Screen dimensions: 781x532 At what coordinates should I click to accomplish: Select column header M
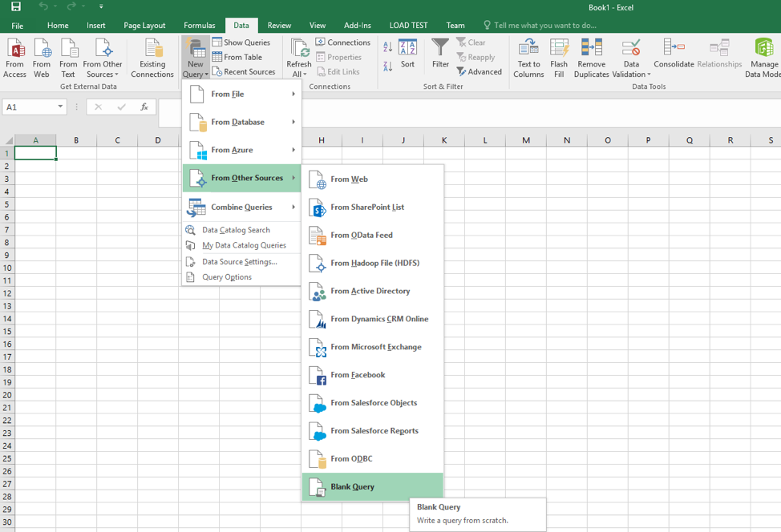pyautogui.click(x=526, y=140)
